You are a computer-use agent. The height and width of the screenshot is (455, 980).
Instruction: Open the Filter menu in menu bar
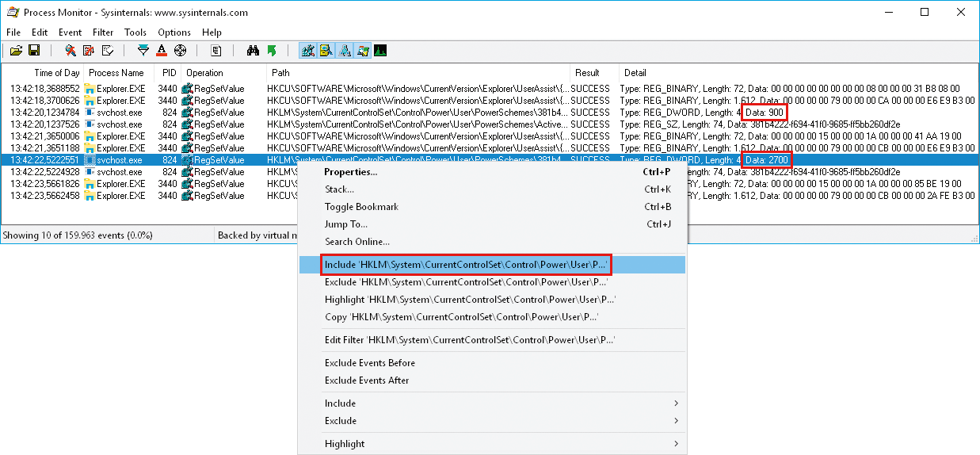tap(103, 32)
